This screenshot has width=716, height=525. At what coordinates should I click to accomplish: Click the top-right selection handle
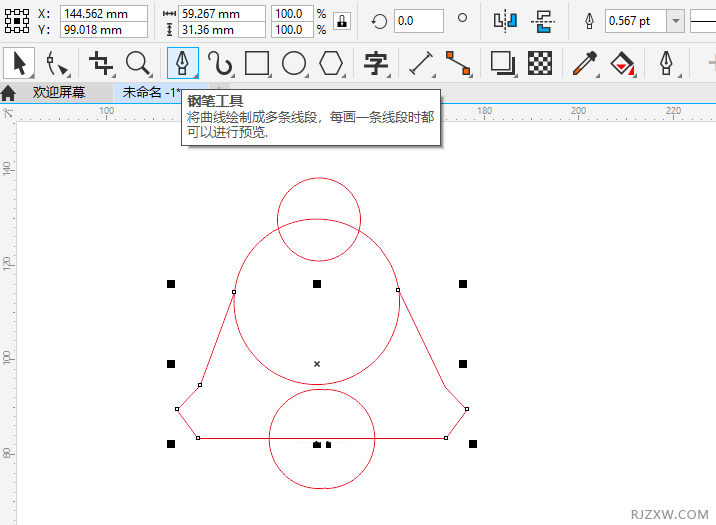(463, 284)
